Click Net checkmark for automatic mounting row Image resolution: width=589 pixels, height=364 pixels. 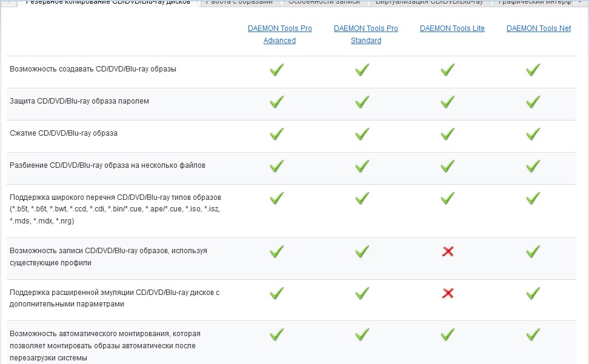pyautogui.click(x=533, y=334)
